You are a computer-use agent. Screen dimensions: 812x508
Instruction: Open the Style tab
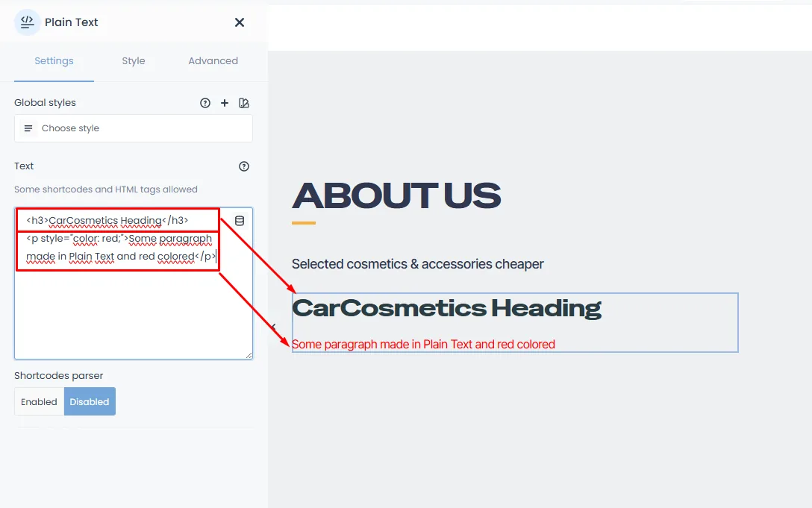[133, 60]
